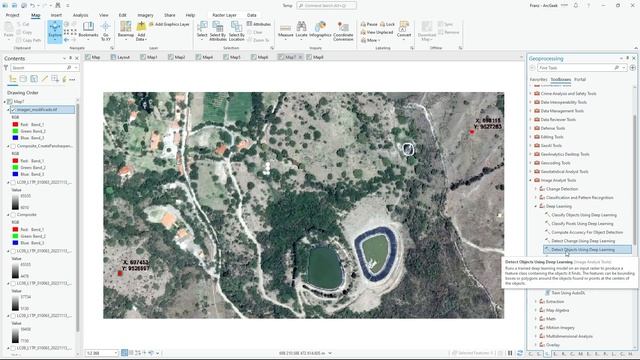640x360 pixels.
Task: Click the Blue Band_3 swatch under imagen_modificado
Action: pos(15,138)
